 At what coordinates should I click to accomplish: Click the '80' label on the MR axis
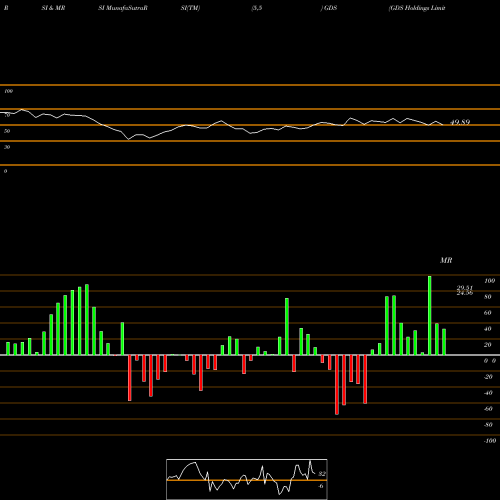click(488, 297)
